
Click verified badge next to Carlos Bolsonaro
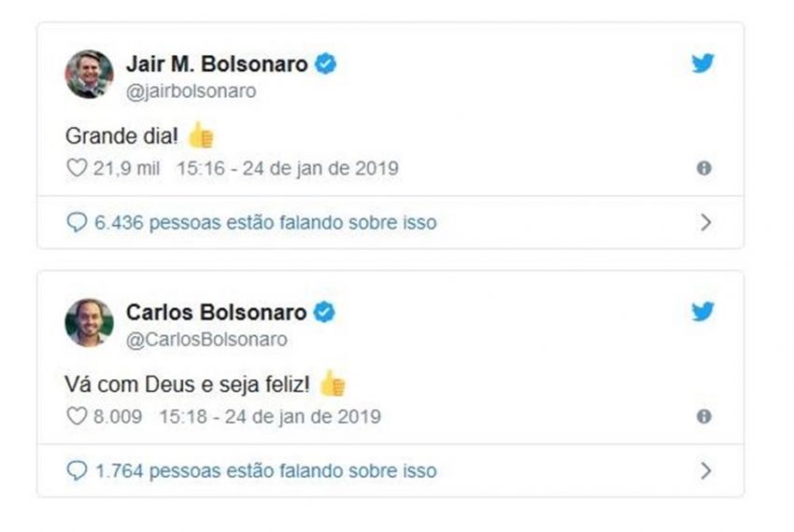[x=324, y=313]
